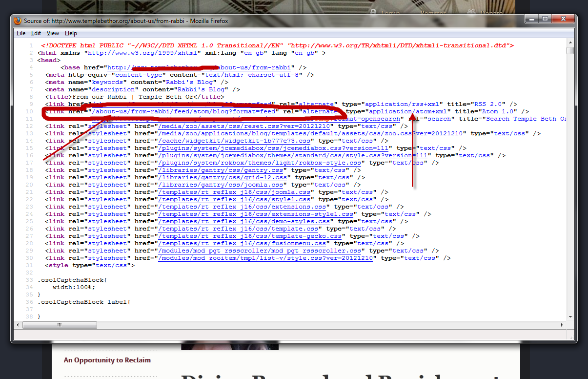
Task: Open the View menu
Action: click(x=53, y=33)
